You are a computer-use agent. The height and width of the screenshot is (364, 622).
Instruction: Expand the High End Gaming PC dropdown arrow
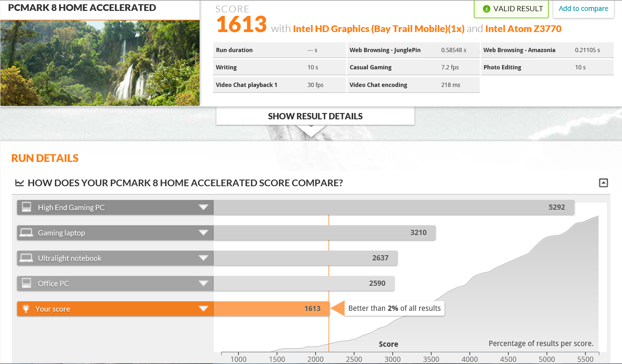click(x=203, y=207)
